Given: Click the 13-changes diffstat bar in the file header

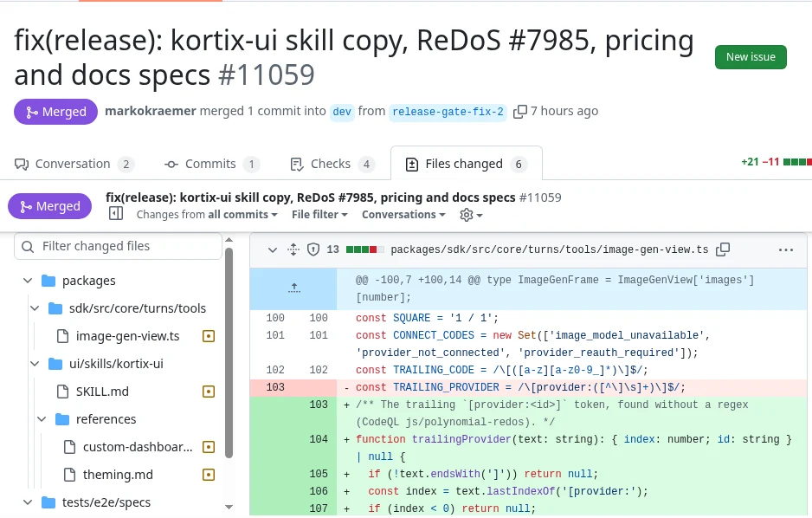Looking at the screenshot, I should coord(365,249).
